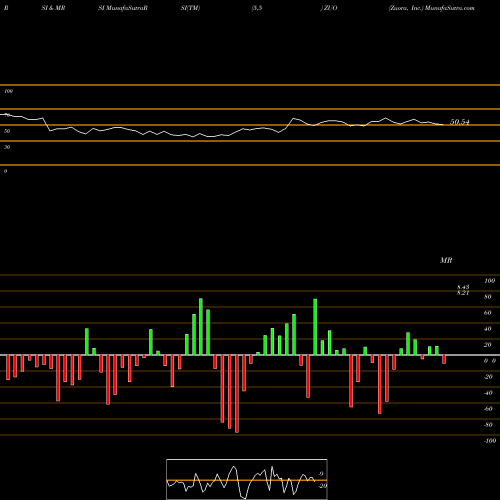
Task: Click the "SI(TM)" header label
Action: point(190,8)
